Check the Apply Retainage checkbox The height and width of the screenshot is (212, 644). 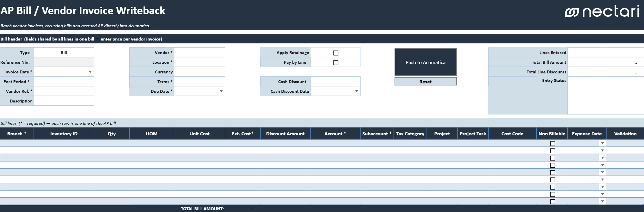[336, 53]
